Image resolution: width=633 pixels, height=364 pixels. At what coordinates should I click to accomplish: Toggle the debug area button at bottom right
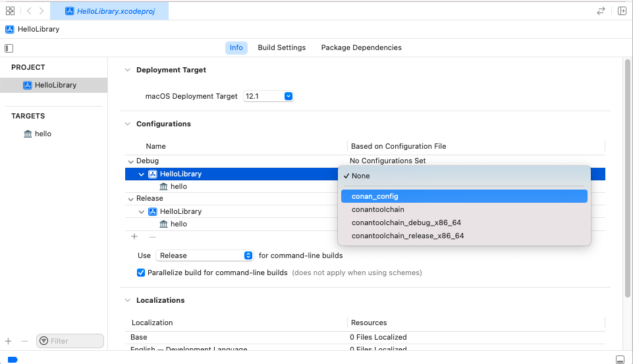coord(620,359)
